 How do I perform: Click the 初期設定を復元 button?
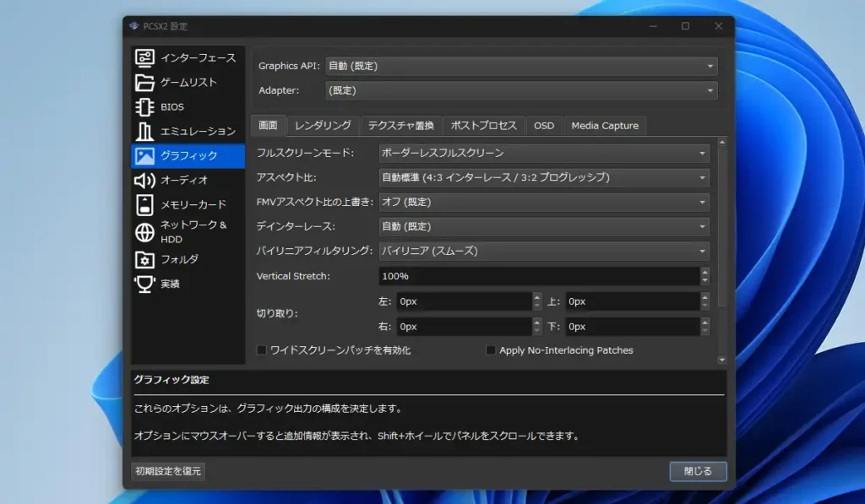[x=166, y=472]
